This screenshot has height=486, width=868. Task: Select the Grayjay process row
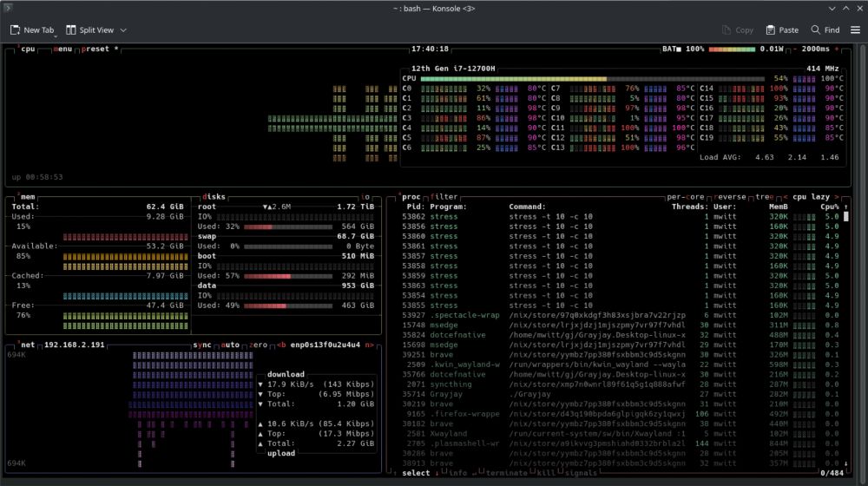point(621,394)
